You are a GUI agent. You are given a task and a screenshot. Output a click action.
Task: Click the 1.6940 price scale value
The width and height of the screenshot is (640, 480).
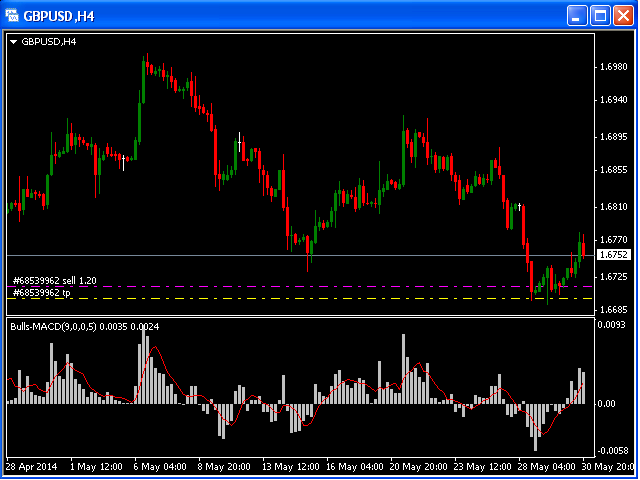tap(613, 100)
